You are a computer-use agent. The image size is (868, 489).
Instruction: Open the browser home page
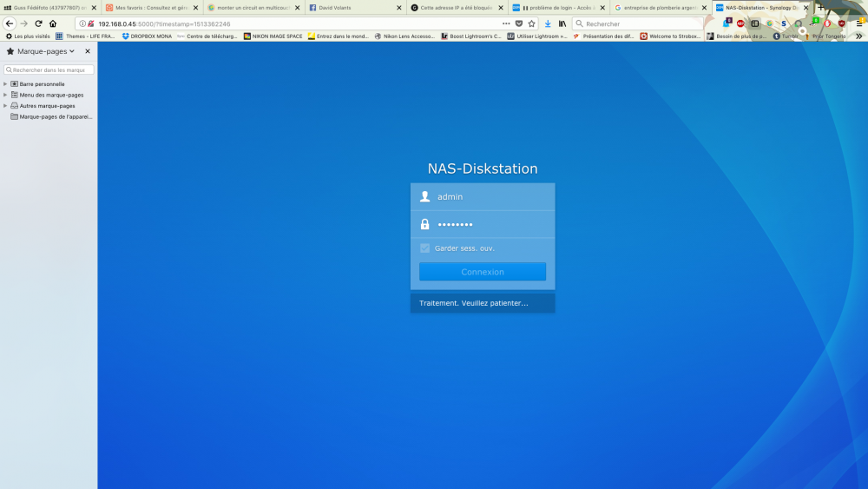click(x=53, y=23)
